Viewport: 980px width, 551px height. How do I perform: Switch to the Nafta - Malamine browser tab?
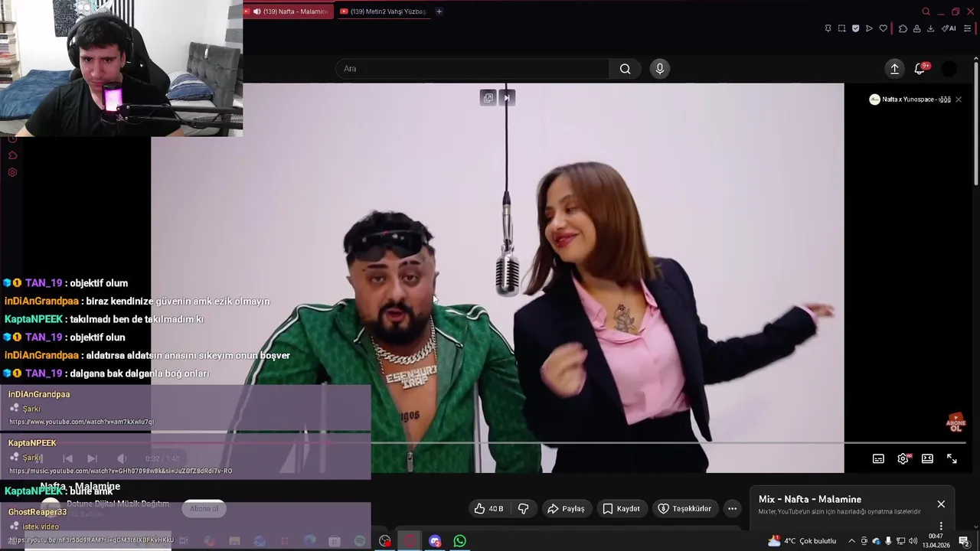[x=289, y=11]
